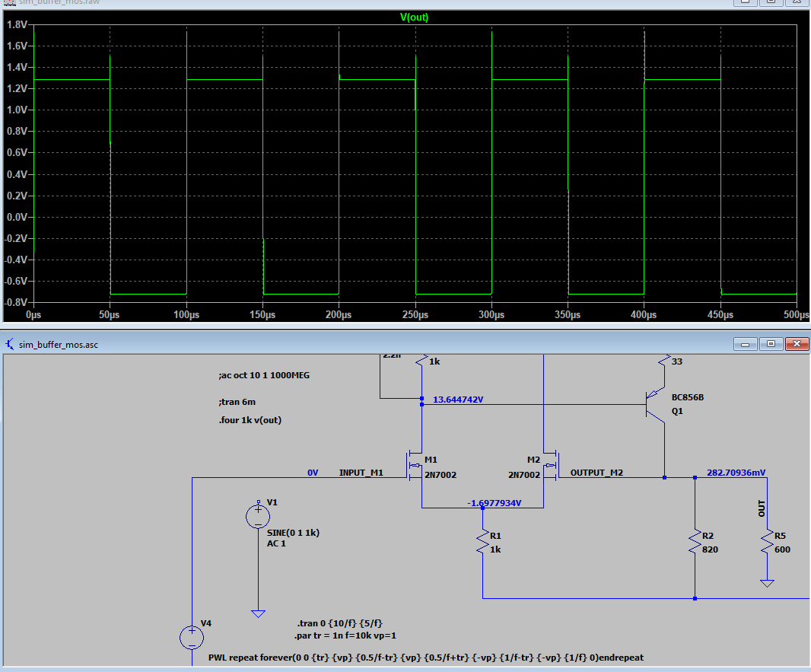Click the LTspice icon in sim_buffer_mos.asc title bar
The width and height of the screenshot is (811, 672).
click(10, 344)
